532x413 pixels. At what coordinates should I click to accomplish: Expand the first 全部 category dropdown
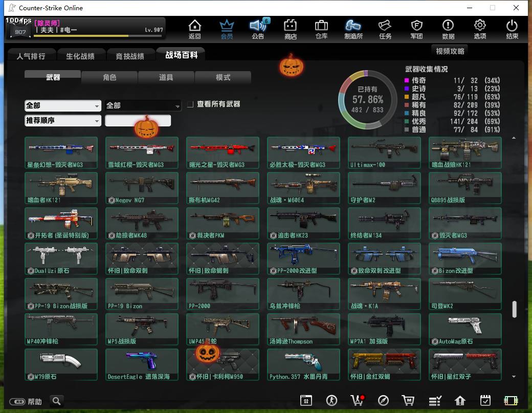(63, 106)
